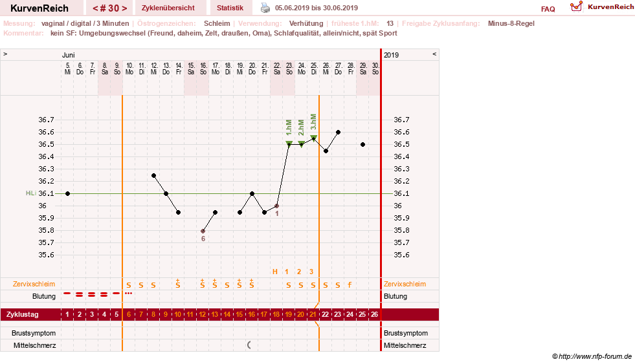
Task: Click the 1.hM green triangle marker
Action: [289, 143]
